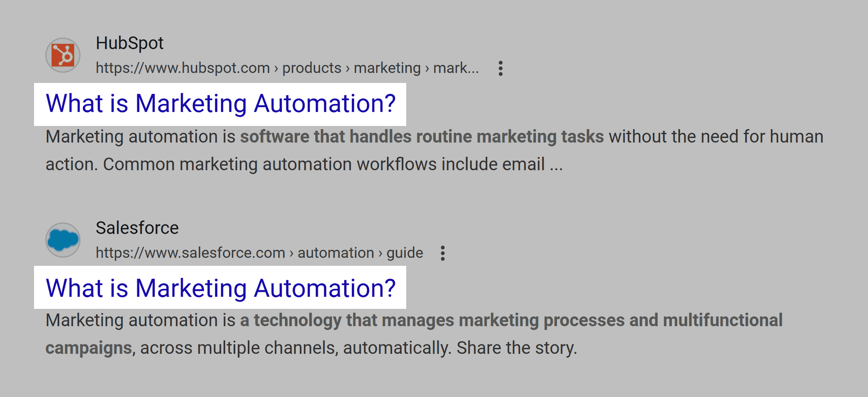Click "across multiple channels, automatically" snippet text
Screen dimensions: 868x397
[x=295, y=348]
